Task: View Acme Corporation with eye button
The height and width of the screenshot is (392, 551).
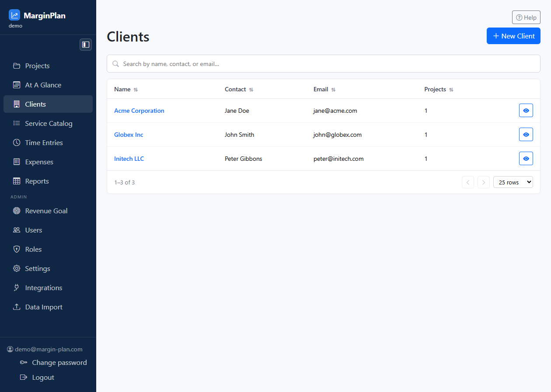Action: pos(526,111)
